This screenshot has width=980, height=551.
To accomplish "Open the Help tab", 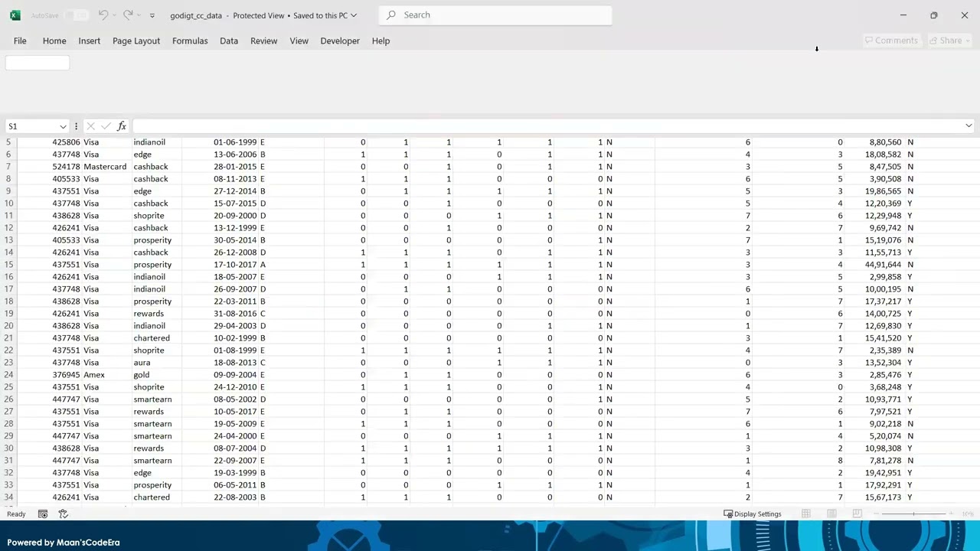I will coord(381,41).
